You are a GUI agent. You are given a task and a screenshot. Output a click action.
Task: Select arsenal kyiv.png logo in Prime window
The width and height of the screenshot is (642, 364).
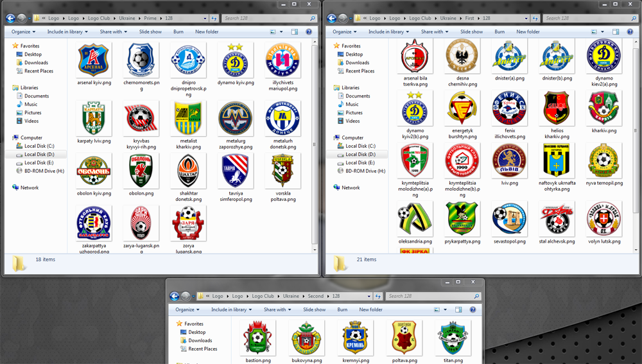point(94,60)
